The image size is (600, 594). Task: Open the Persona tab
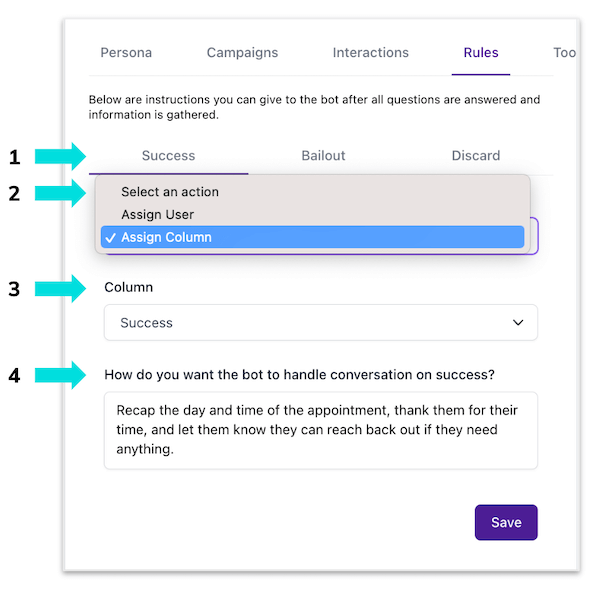coord(126,53)
